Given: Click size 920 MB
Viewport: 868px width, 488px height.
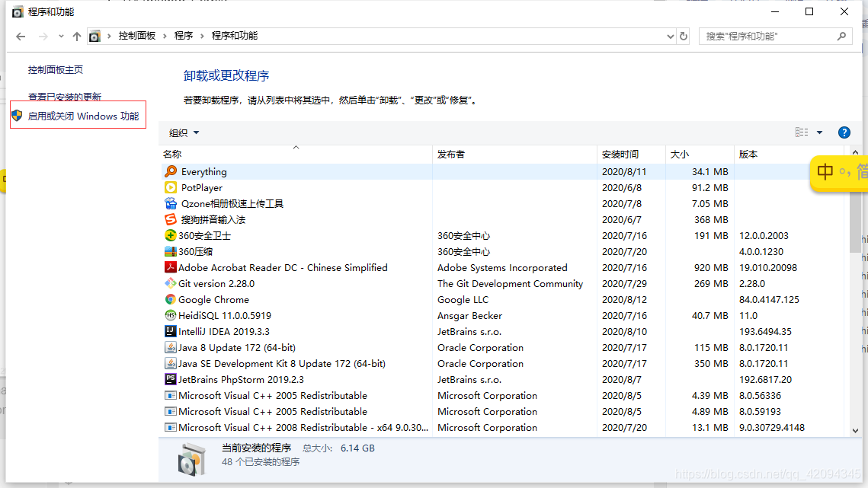Looking at the screenshot, I should [711, 268].
